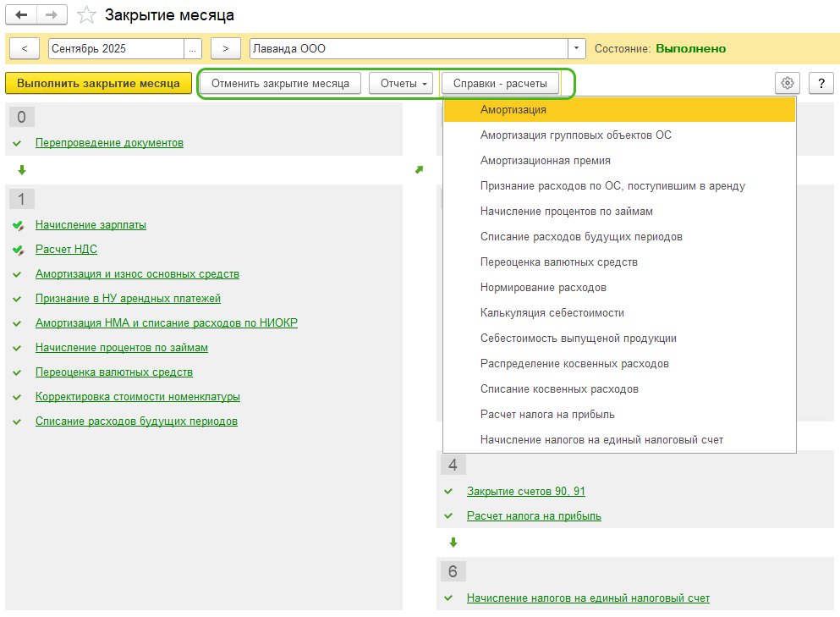The height and width of the screenshot is (617, 840).
Task: Click the green checkmark beside Расчет НДС
Action: (x=20, y=250)
